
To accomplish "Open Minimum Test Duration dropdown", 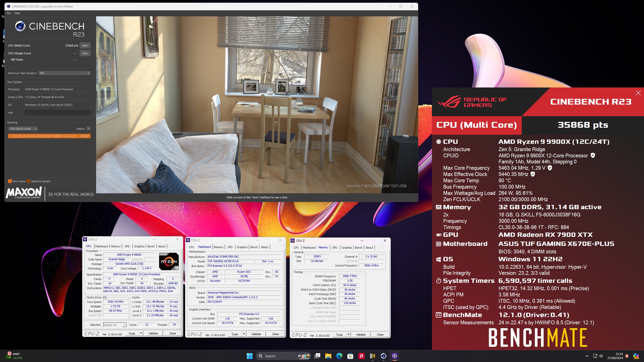I will (x=64, y=73).
